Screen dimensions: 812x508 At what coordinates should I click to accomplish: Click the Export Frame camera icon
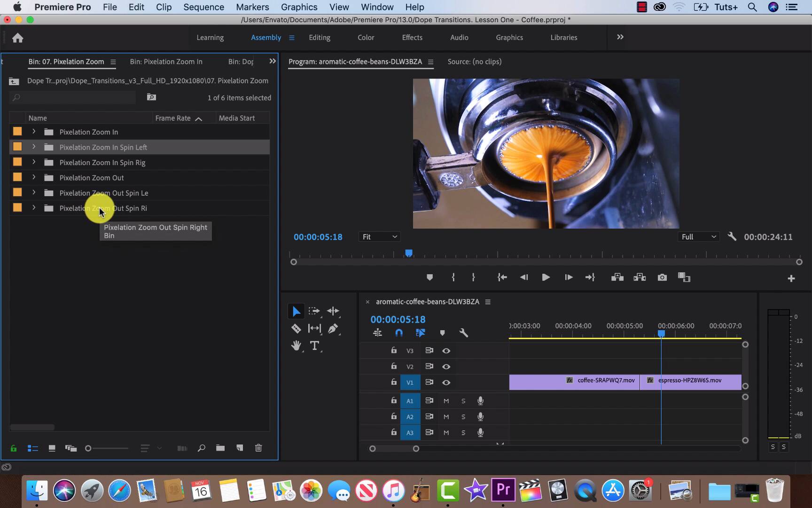662,278
